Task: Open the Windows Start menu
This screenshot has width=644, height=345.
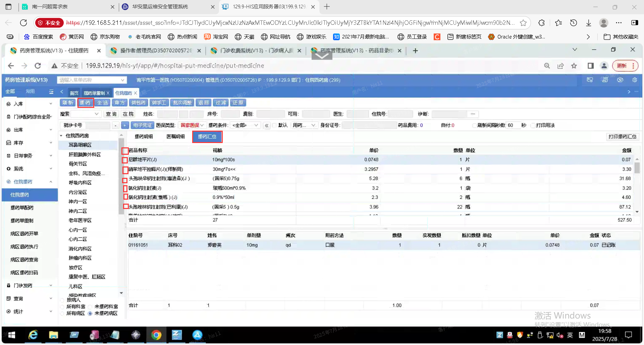Action: pyautogui.click(x=12, y=335)
